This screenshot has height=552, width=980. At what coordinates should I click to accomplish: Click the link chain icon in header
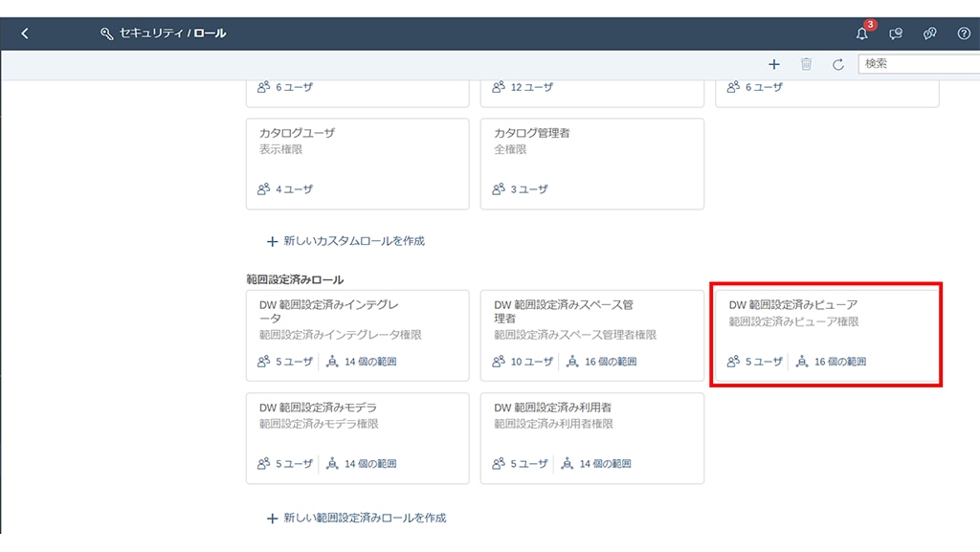929,33
